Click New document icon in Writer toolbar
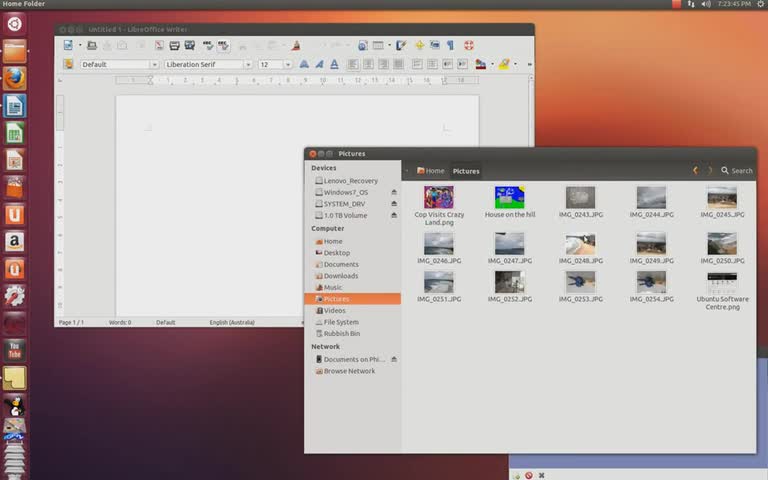This screenshot has width=768, height=480. [x=68, y=46]
